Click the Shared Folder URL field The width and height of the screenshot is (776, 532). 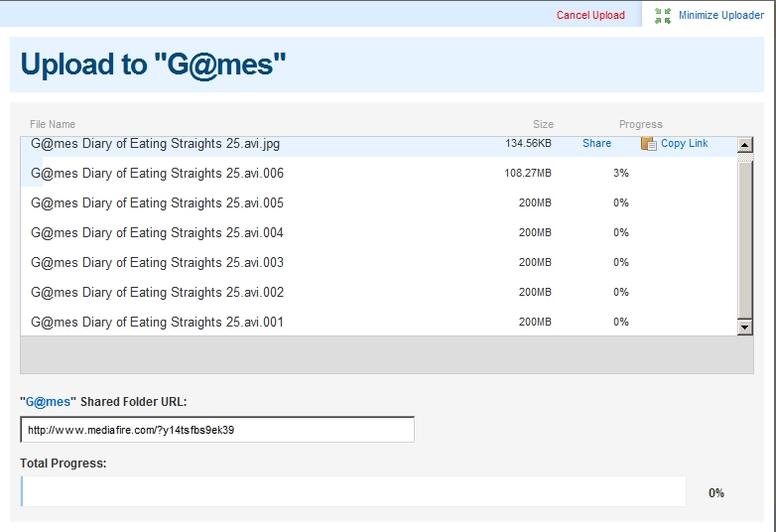pos(217,430)
